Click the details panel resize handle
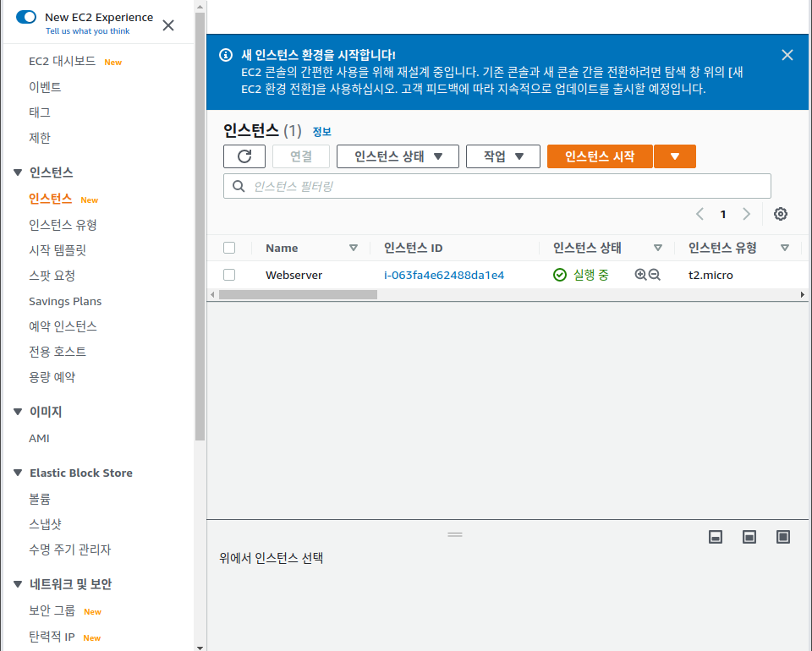 [x=455, y=534]
